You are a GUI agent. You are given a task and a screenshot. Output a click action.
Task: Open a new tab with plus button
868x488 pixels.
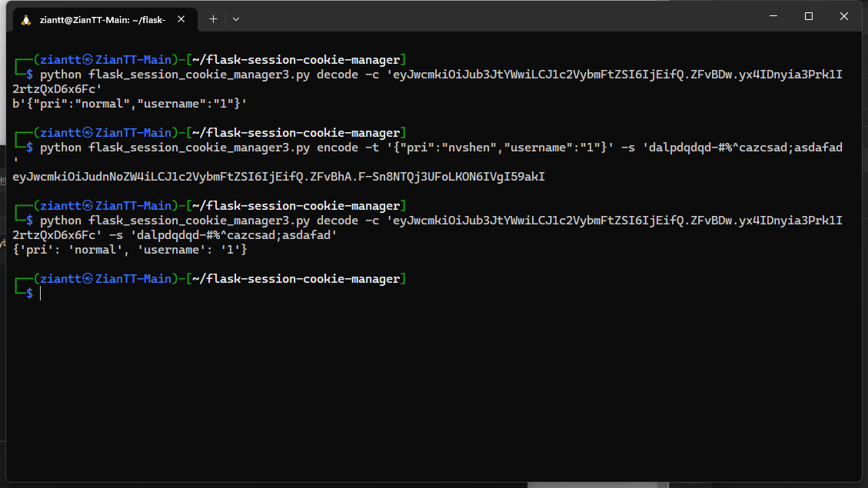[213, 18]
